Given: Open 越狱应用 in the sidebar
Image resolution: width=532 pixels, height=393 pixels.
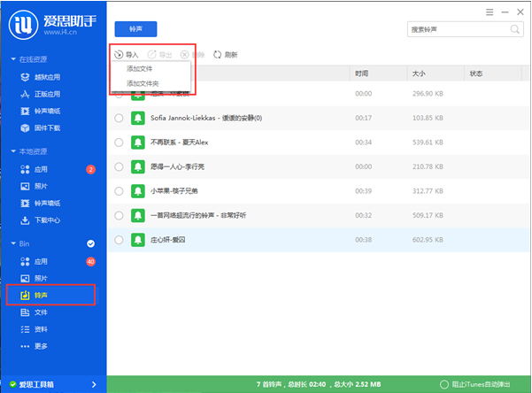Looking at the screenshot, I should [46, 77].
